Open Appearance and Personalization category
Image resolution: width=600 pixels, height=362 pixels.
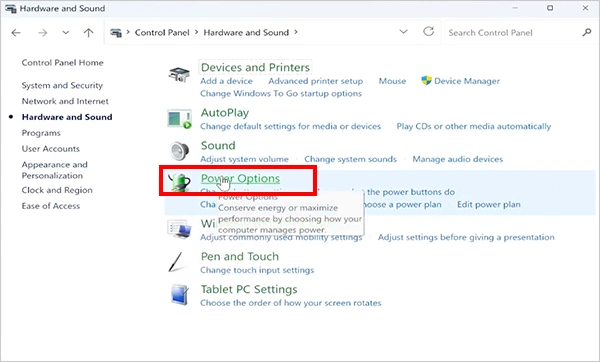click(55, 170)
